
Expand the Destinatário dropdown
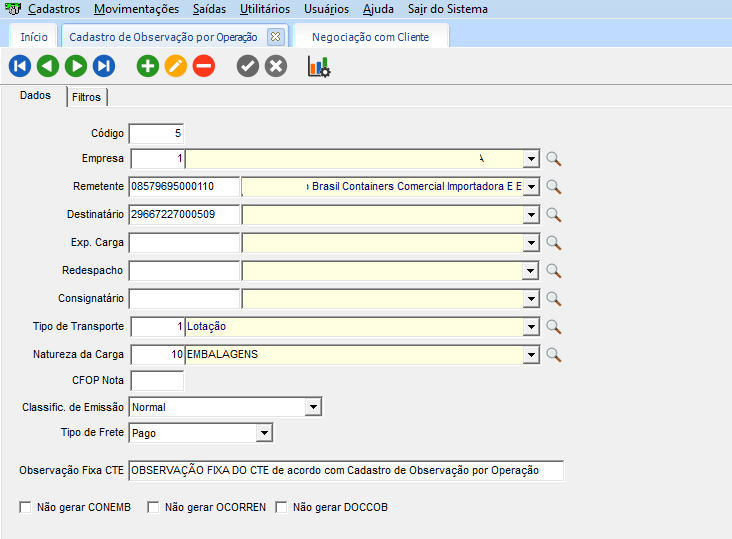point(531,215)
